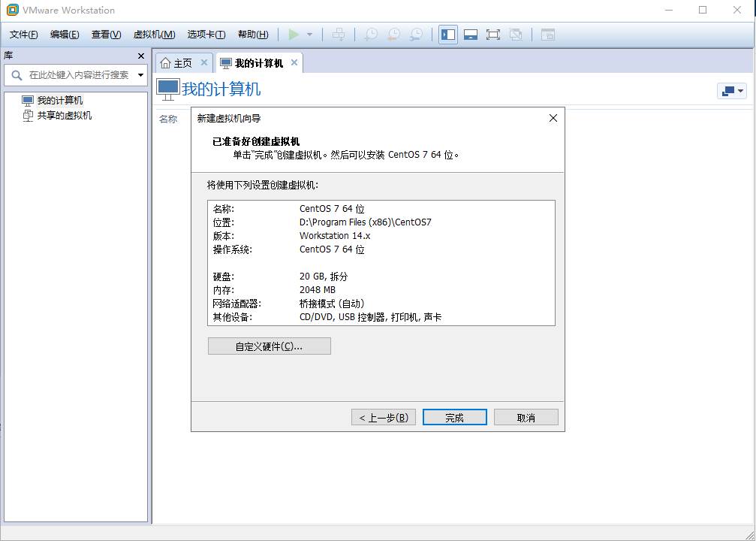Click the 版本 value Workstation 14.x

point(335,236)
